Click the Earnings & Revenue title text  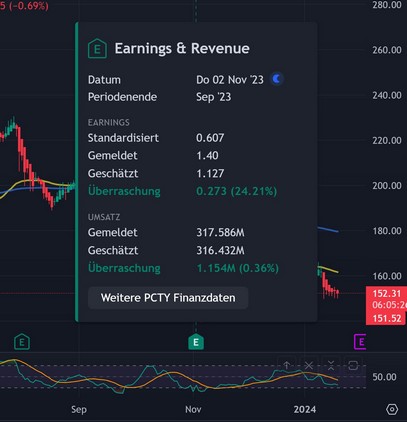182,49
